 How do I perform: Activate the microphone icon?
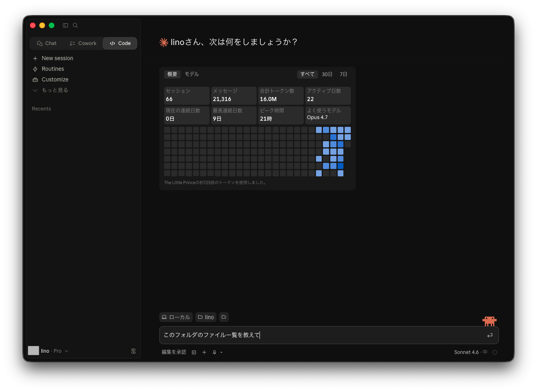214,352
